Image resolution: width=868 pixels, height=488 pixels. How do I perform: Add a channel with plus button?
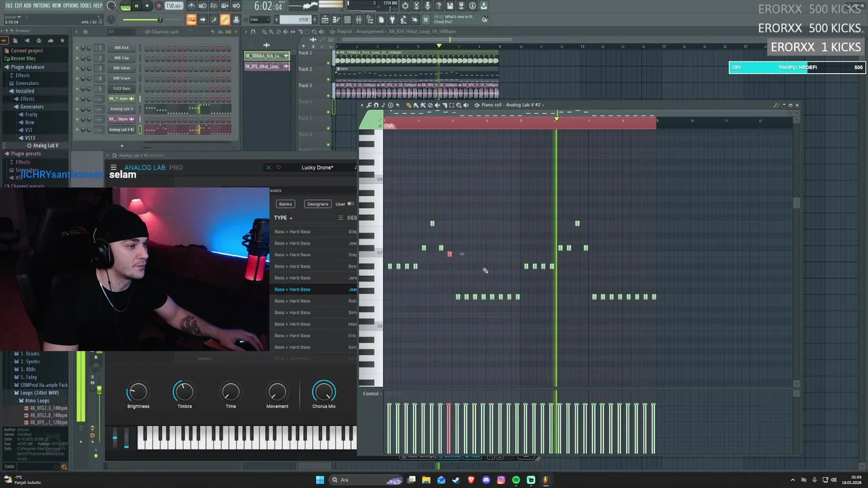[122, 145]
